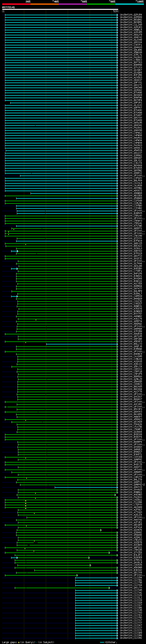Click the white query sequence bar
The height and width of the screenshot is (644, 146).
[60, 9]
